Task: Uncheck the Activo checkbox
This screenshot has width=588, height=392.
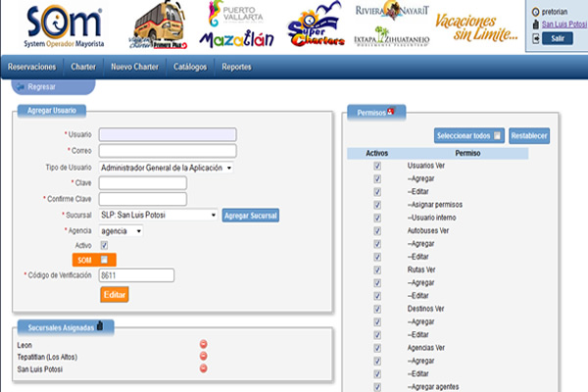Action: coord(105,245)
